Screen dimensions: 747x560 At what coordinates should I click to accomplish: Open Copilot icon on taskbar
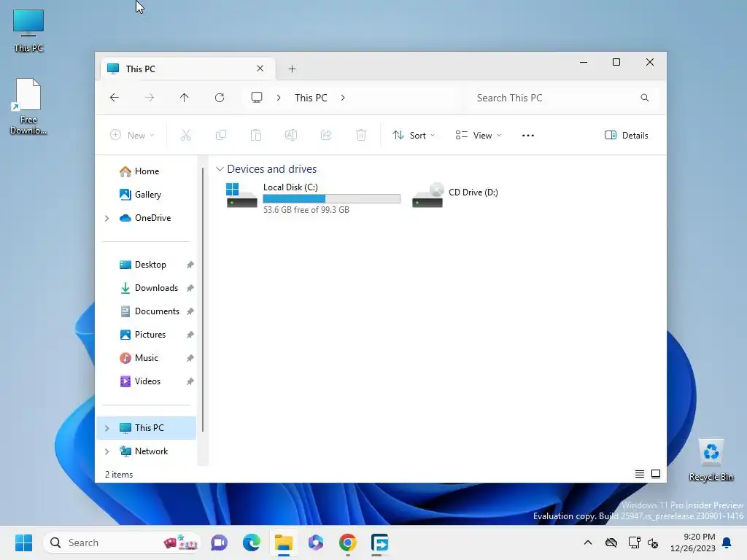(x=315, y=542)
